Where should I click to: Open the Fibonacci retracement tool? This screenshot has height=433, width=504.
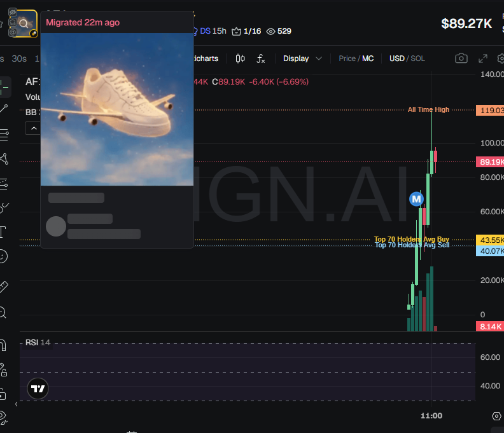pyautogui.click(x=4, y=135)
